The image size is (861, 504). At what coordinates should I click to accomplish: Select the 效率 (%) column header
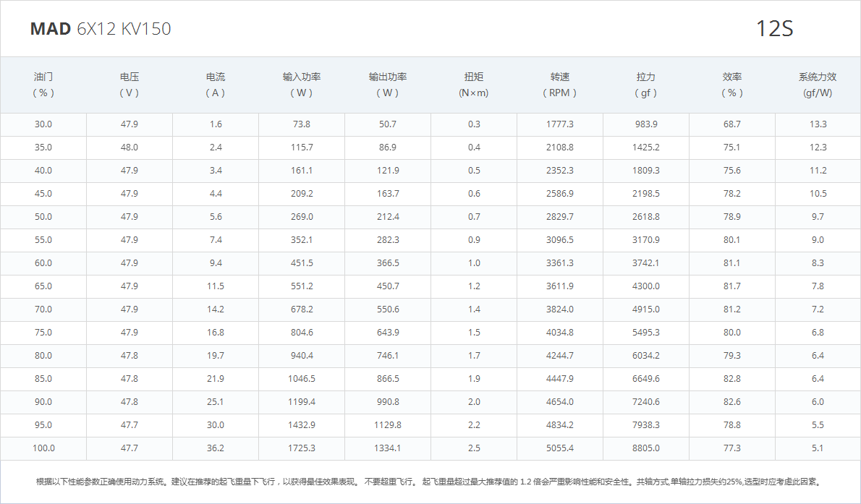[x=732, y=85]
